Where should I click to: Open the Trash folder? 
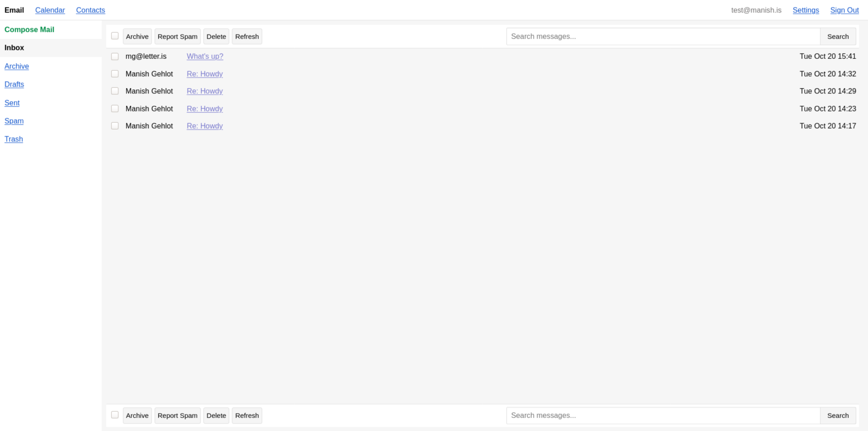14,139
